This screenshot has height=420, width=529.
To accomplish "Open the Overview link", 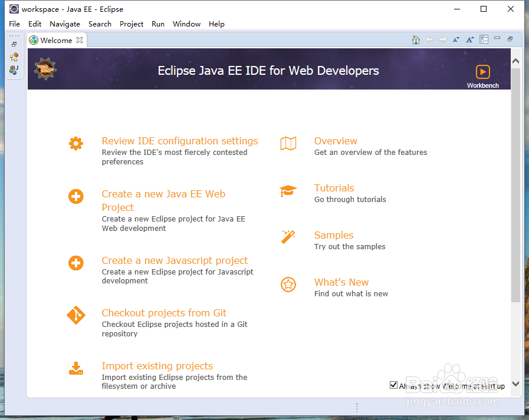I will (336, 141).
